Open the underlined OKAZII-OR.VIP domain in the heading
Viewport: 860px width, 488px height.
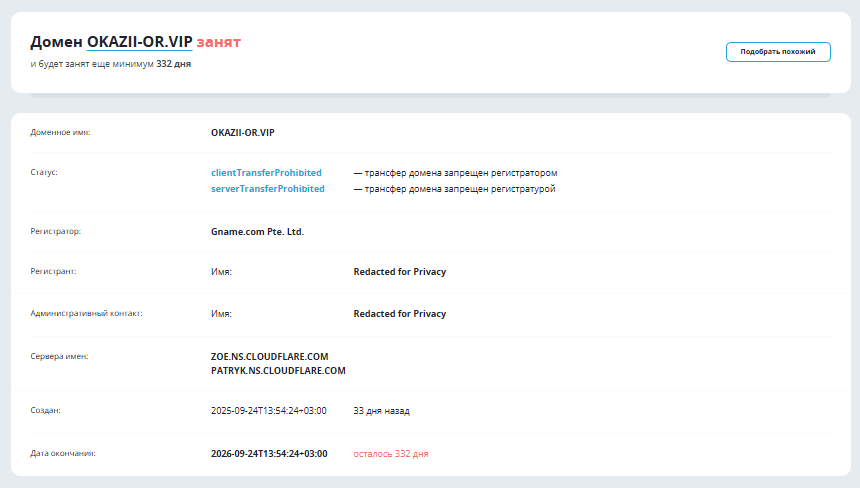click(139, 42)
